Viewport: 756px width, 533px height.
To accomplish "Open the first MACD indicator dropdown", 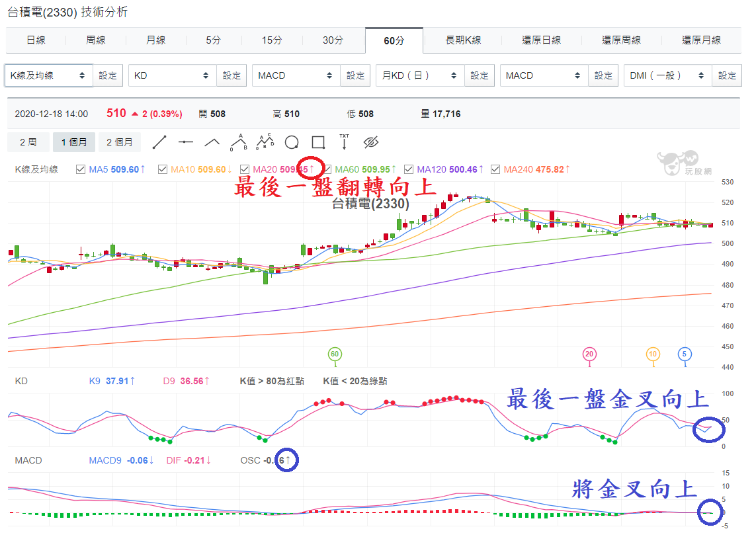I will coord(296,75).
